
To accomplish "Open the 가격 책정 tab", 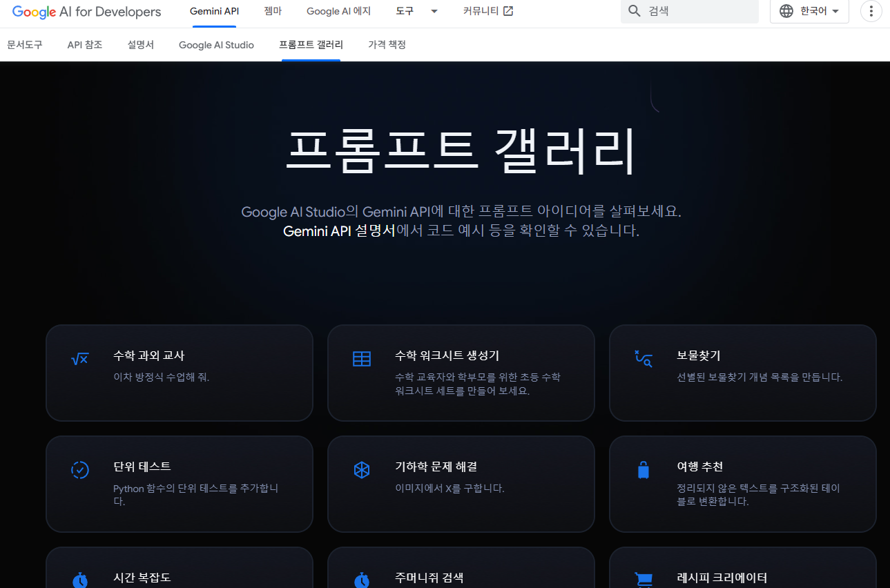I will point(387,45).
